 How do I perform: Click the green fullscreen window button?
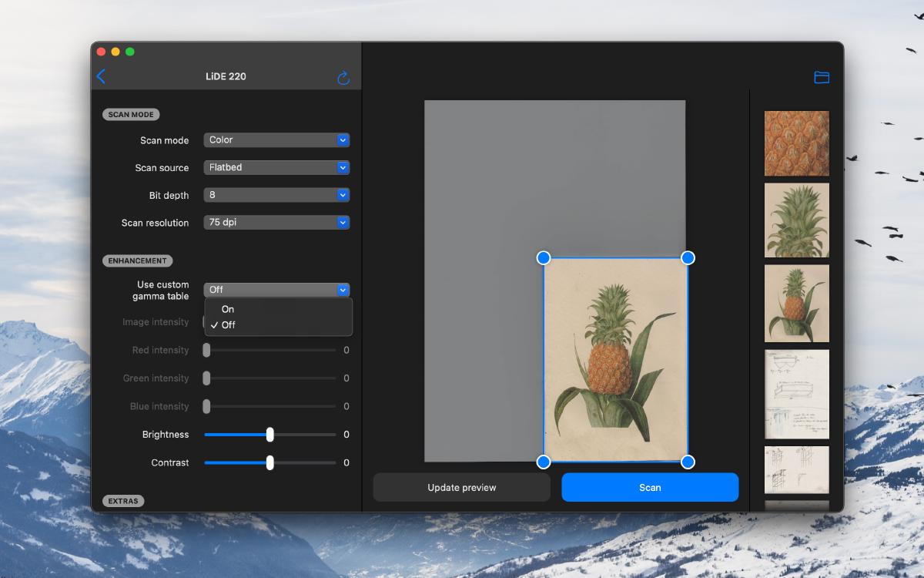[130, 52]
